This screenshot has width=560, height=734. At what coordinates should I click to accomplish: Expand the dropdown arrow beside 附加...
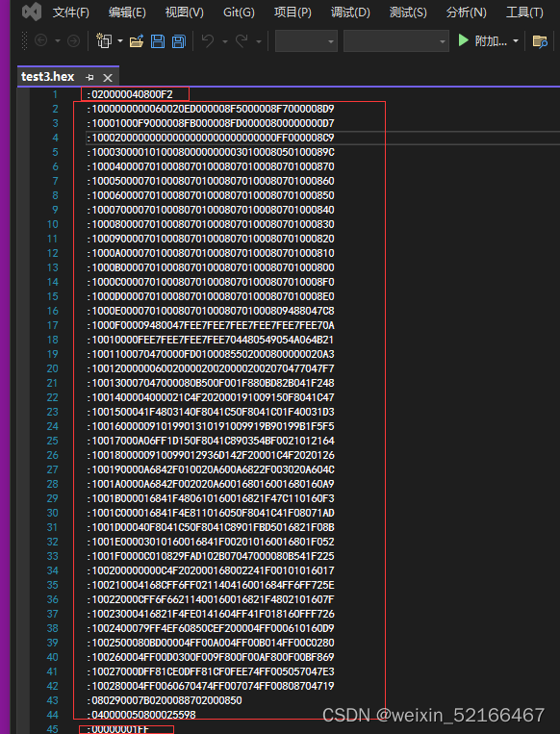[516, 41]
